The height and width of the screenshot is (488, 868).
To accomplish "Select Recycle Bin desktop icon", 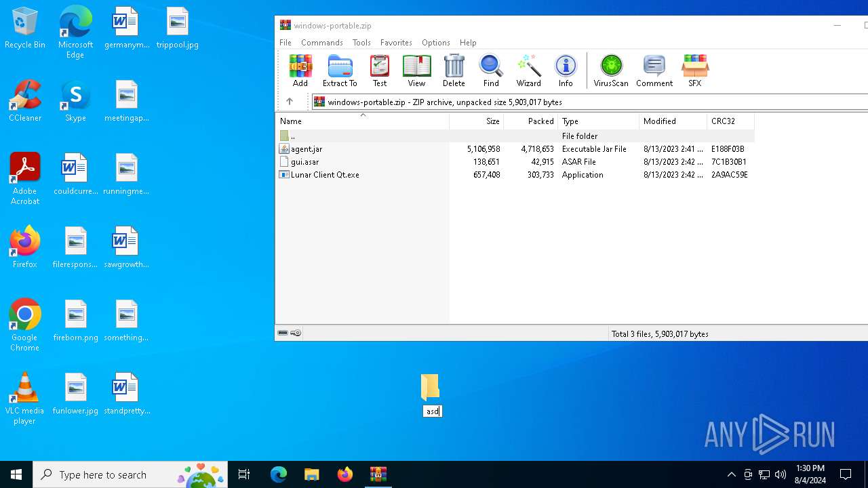I will coord(25,28).
